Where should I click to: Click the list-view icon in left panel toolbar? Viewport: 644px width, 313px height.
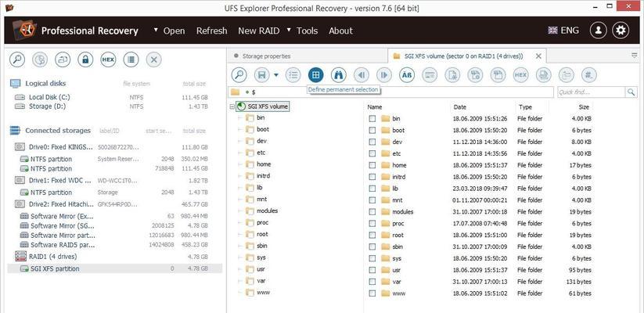coord(131,59)
